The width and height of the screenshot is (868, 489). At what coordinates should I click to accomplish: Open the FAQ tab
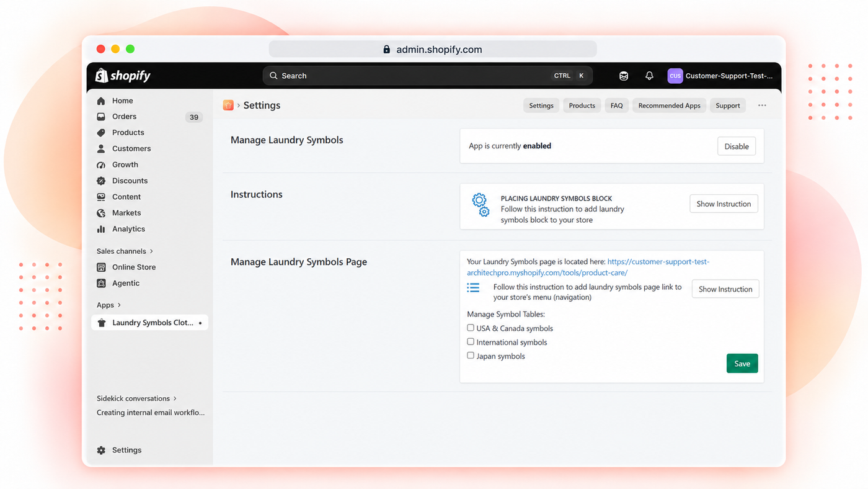(616, 105)
